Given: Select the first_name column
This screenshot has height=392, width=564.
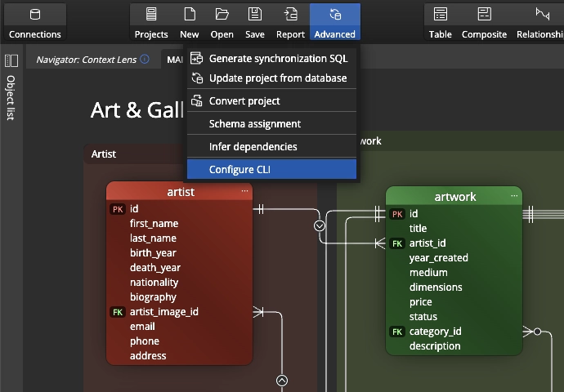Looking at the screenshot, I should pos(154,224).
